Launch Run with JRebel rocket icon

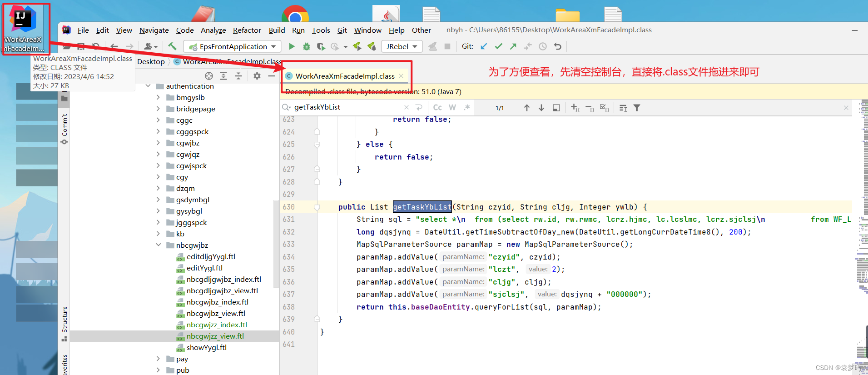pos(357,46)
